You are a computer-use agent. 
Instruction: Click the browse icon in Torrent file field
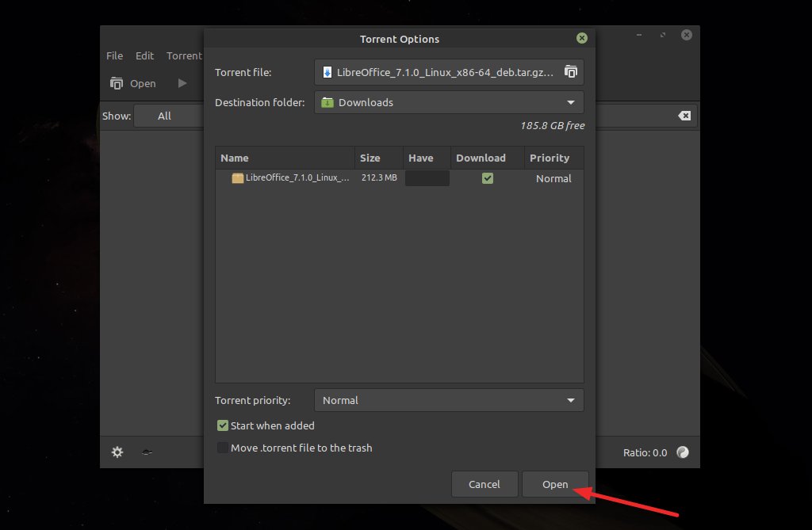click(570, 72)
